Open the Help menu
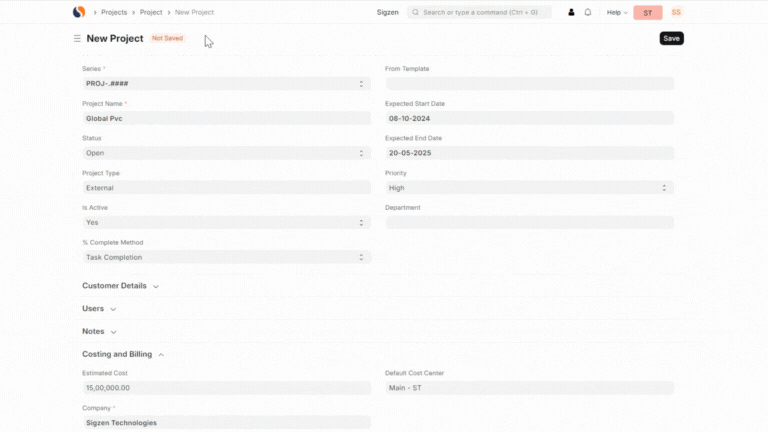This screenshot has height=432, width=768. 617,13
